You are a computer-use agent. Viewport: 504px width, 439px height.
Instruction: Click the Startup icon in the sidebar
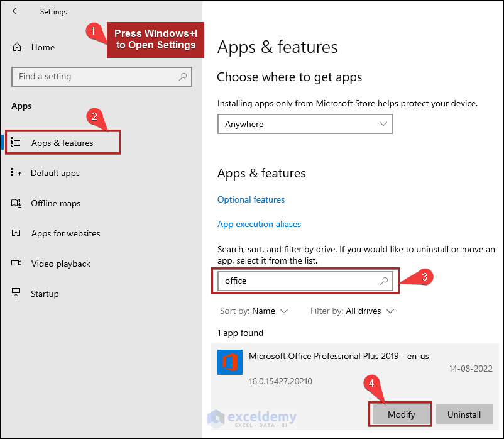[17, 294]
